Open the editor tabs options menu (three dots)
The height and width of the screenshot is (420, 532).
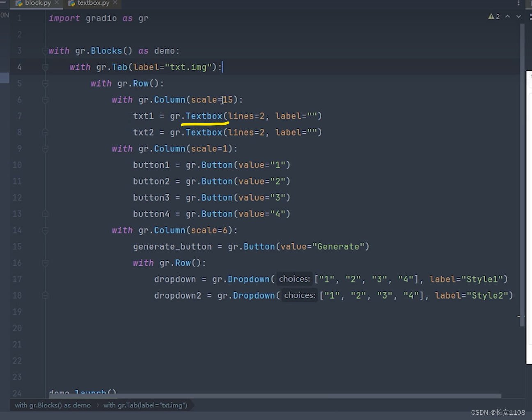pyautogui.click(x=518, y=3)
